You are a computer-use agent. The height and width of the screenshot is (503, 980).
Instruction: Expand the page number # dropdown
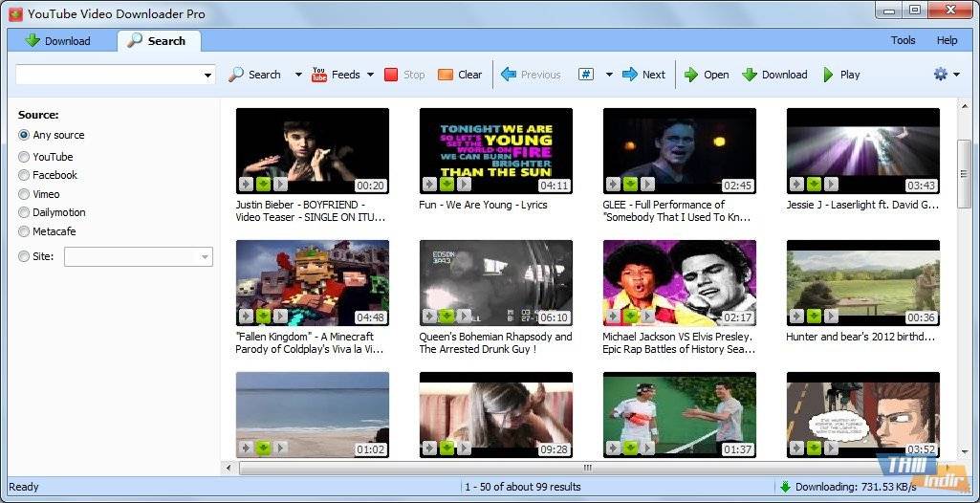click(609, 75)
